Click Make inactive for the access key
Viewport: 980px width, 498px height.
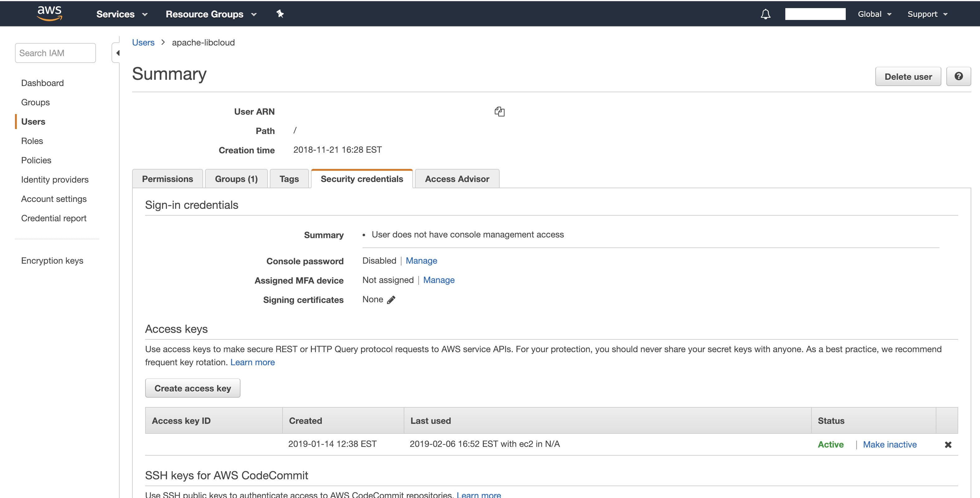click(889, 445)
